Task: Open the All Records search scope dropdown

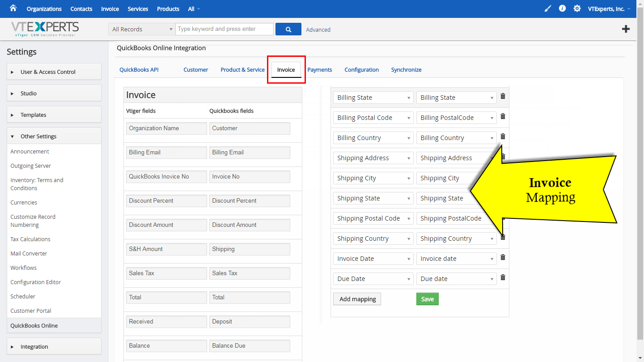Action: click(x=141, y=29)
